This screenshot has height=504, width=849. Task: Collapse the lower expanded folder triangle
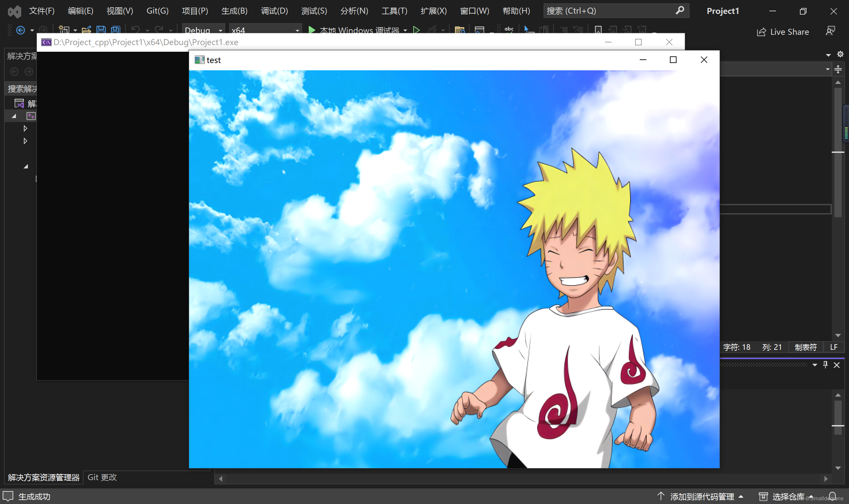coord(26,166)
